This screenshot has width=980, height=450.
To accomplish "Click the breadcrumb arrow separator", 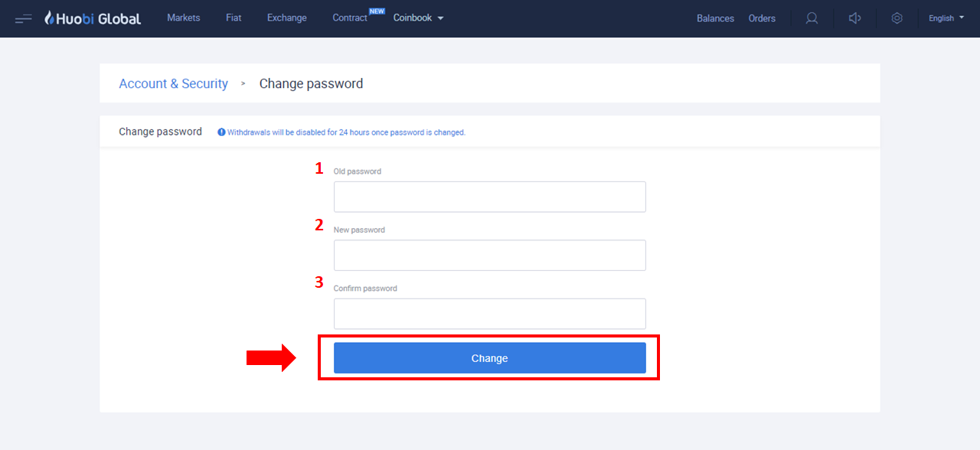I will tap(243, 83).
